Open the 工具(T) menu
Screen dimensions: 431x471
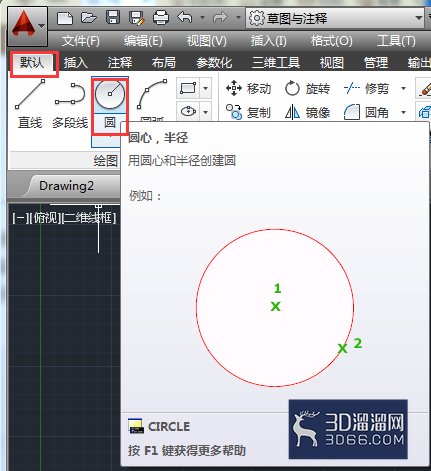[396, 41]
